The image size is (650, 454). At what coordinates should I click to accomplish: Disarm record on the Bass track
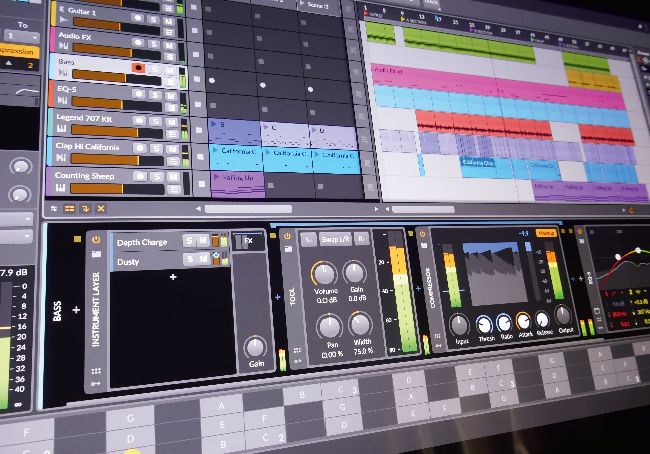click(x=138, y=68)
